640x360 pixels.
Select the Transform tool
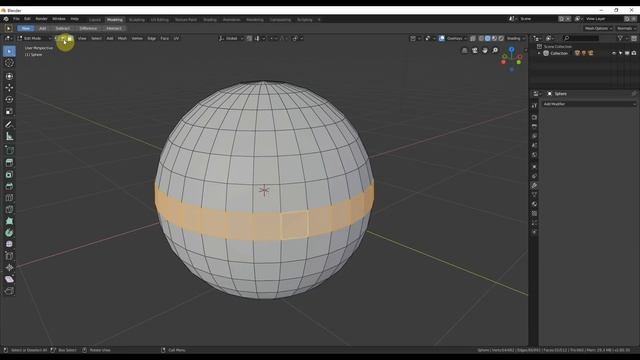[9, 76]
